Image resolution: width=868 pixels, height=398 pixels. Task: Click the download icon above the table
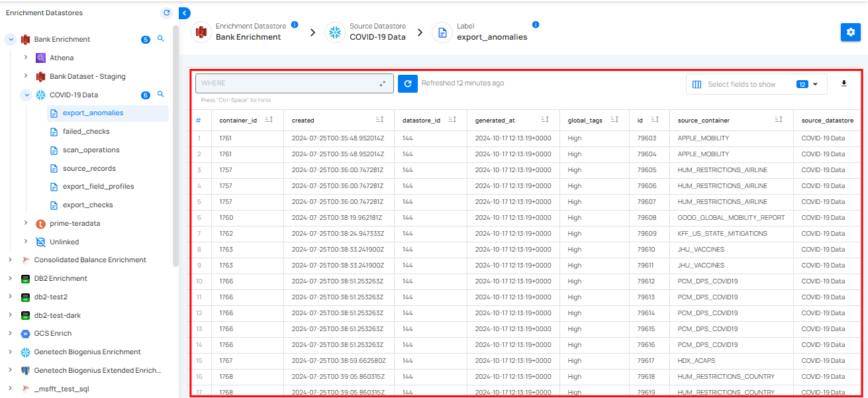[x=844, y=83]
